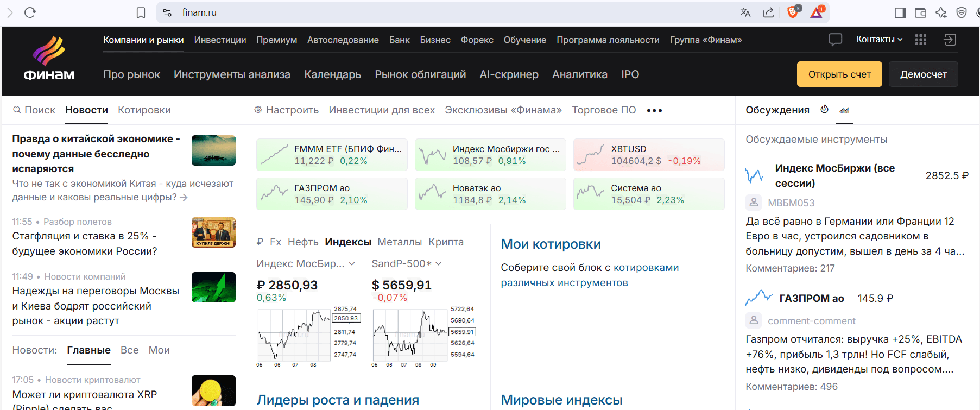The height and width of the screenshot is (410, 980).
Task: Open Автоследование menu item
Action: click(343, 40)
